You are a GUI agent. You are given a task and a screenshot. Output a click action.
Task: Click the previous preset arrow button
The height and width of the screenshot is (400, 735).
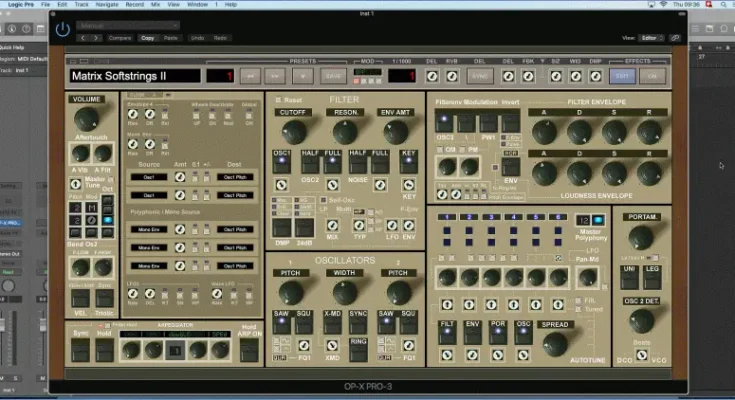(250, 75)
